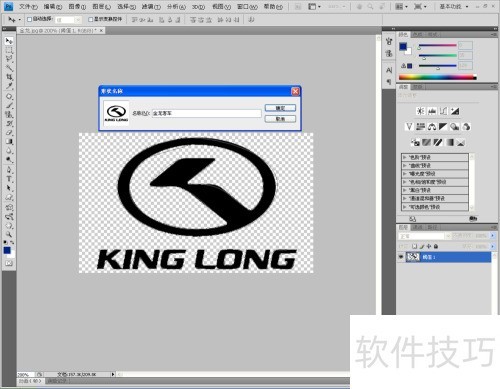The width and height of the screenshot is (500, 389).
Task: Expand the 曝光度 presets row
Action: tap(405, 174)
